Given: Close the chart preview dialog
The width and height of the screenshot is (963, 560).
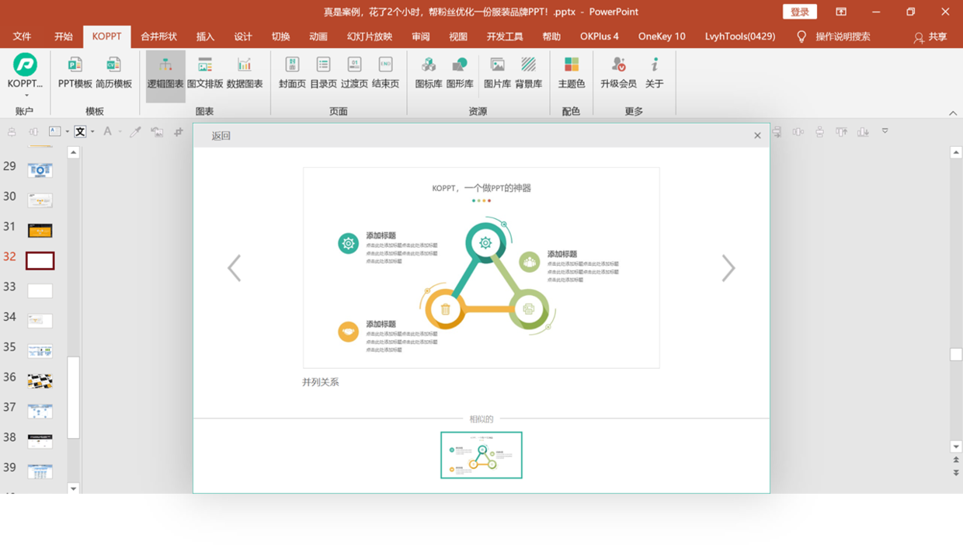Looking at the screenshot, I should click(x=757, y=136).
